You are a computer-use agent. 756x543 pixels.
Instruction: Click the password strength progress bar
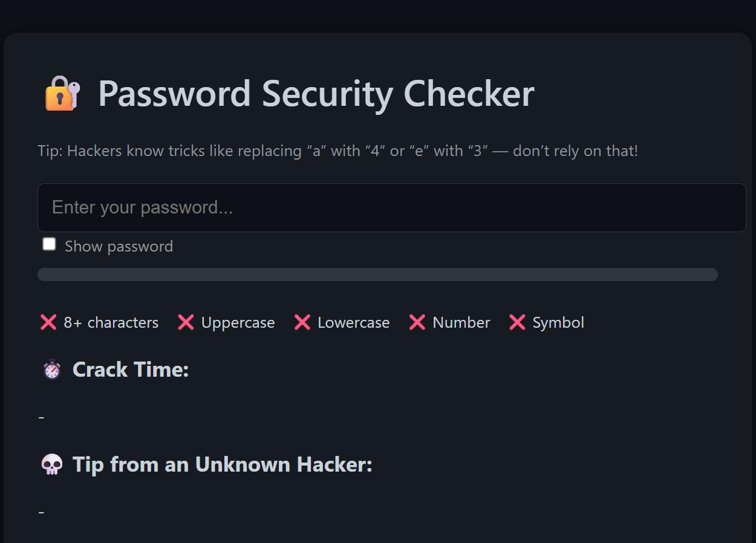(x=377, y=274)
